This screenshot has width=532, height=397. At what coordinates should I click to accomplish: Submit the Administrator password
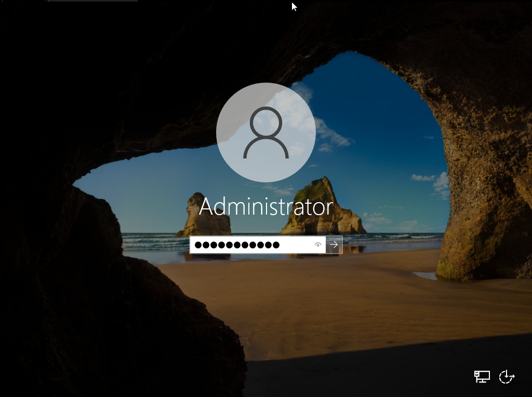pyautogui.click(x=334, y=245)
